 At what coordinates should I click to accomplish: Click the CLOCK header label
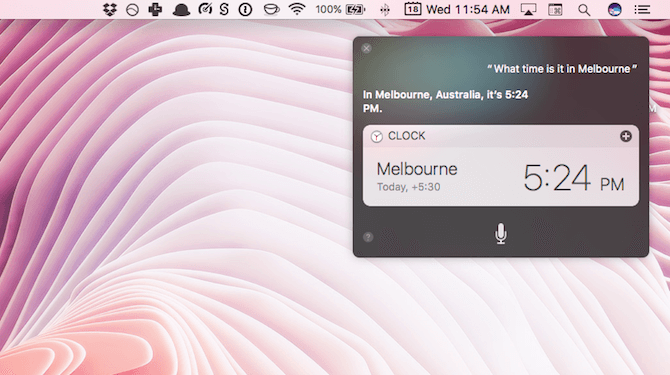pyautogui.click(x=406, y=136)
